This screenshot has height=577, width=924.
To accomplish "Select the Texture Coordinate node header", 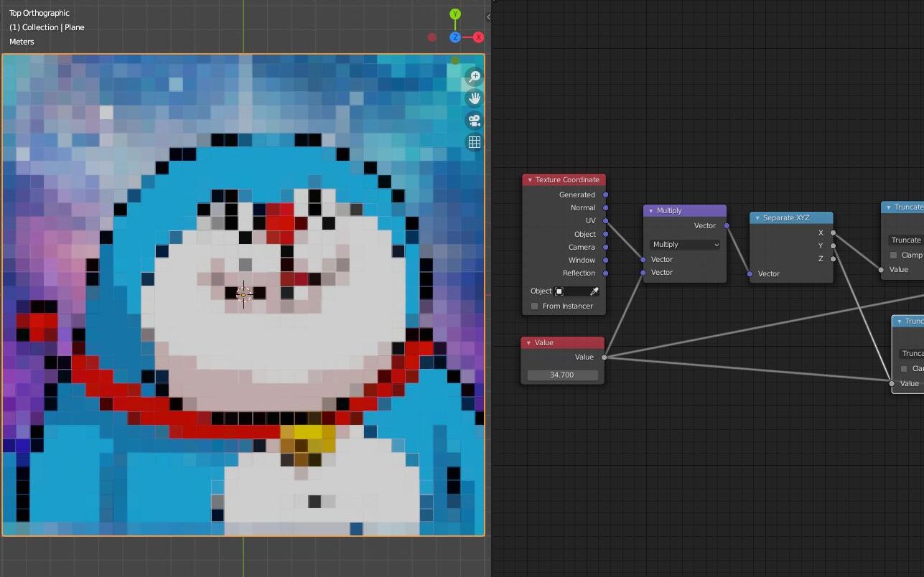I will 564,180.
